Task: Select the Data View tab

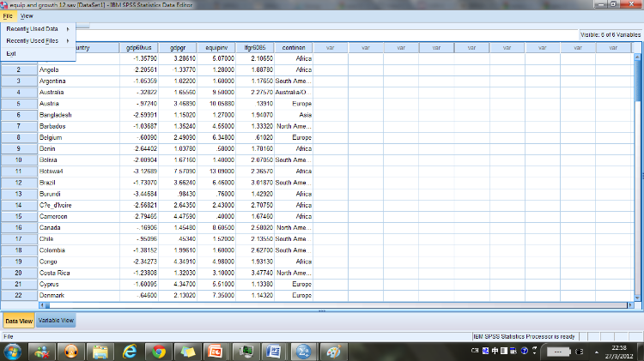Action: click(19, 321)
